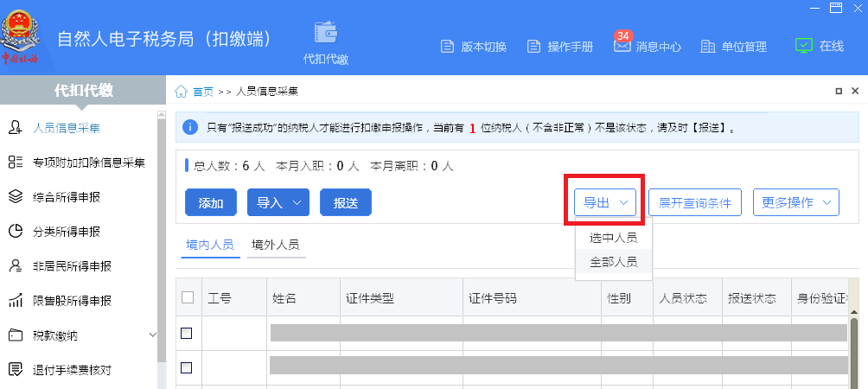
Task: Choose 选中人员 from export menu
Action: (613, 238)
